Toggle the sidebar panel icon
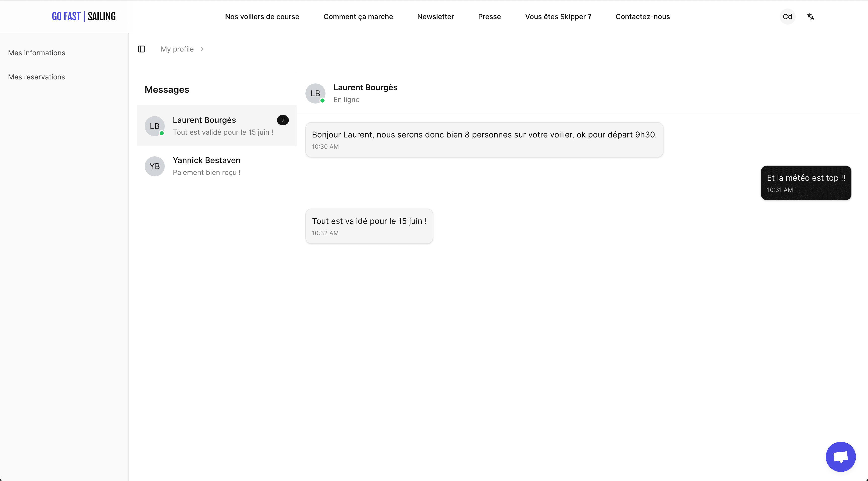 141,49
